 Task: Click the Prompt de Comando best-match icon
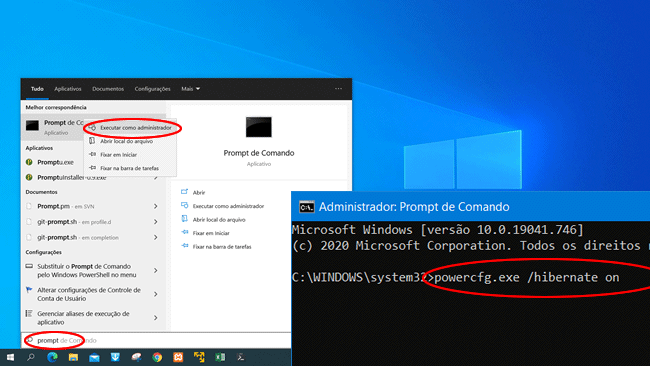click(x=32, y=126)
